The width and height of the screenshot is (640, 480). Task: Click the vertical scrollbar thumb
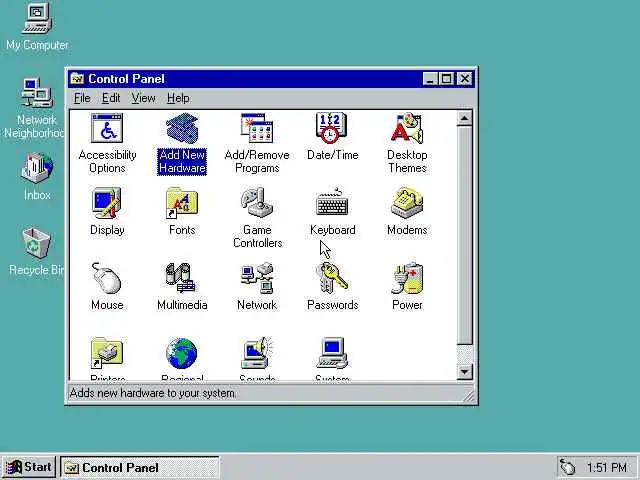(x=464, y=235)
